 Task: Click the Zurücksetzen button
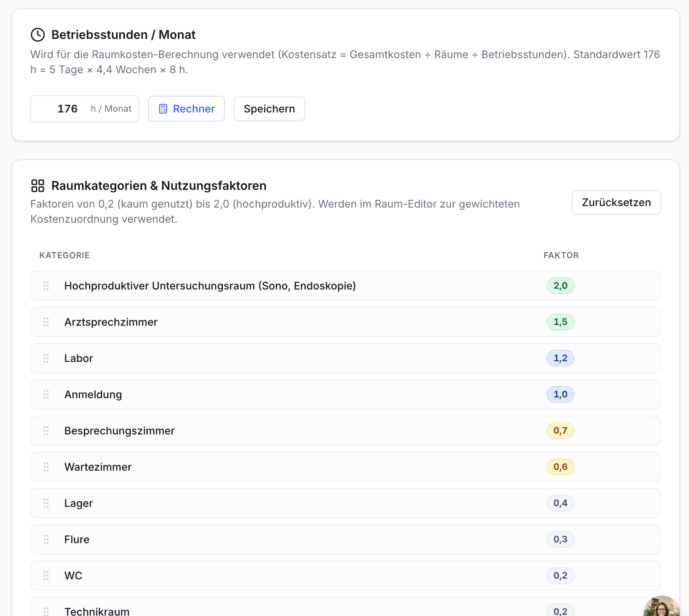[616, 202]
